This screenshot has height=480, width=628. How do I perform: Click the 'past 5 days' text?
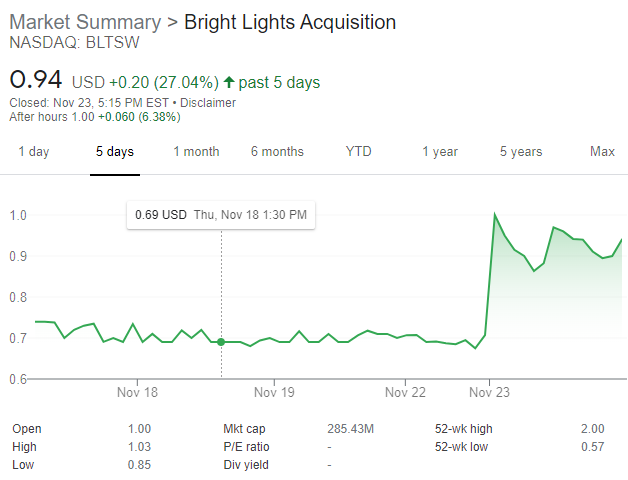point(279,83)
